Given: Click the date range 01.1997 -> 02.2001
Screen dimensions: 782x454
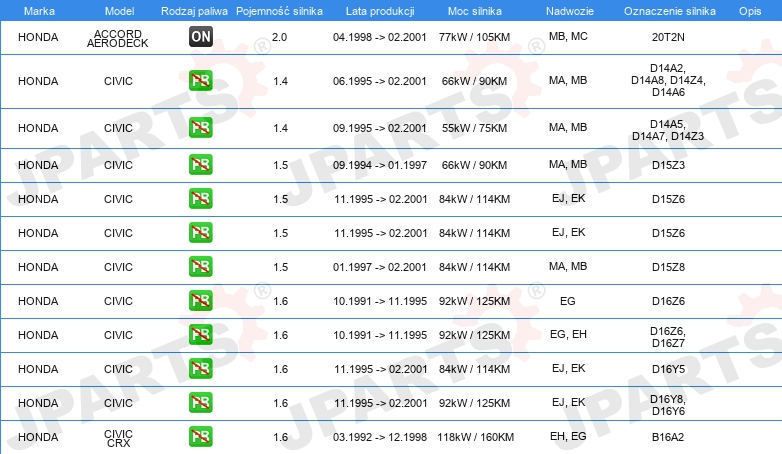Looking at the screenshot, I should tap(380, 267).
